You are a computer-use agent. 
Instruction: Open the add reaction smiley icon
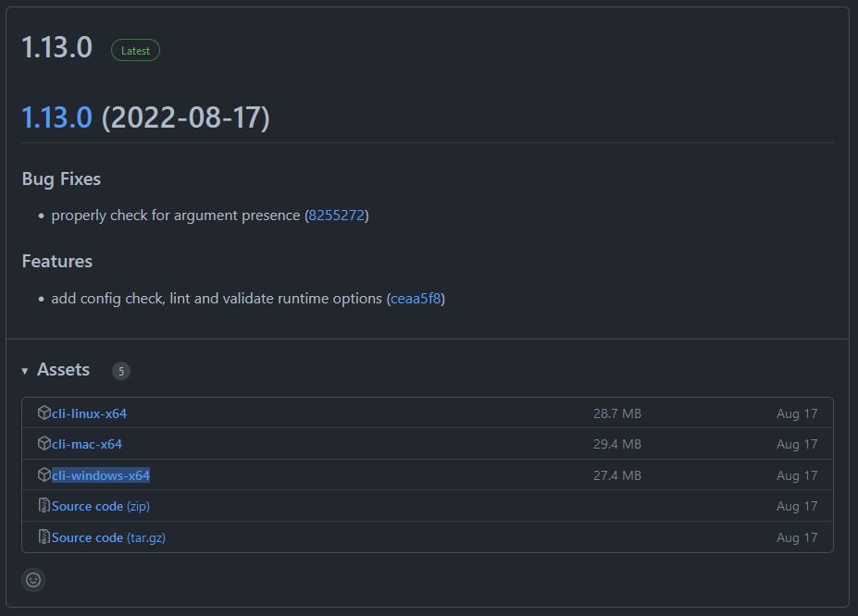pos(32,580)
